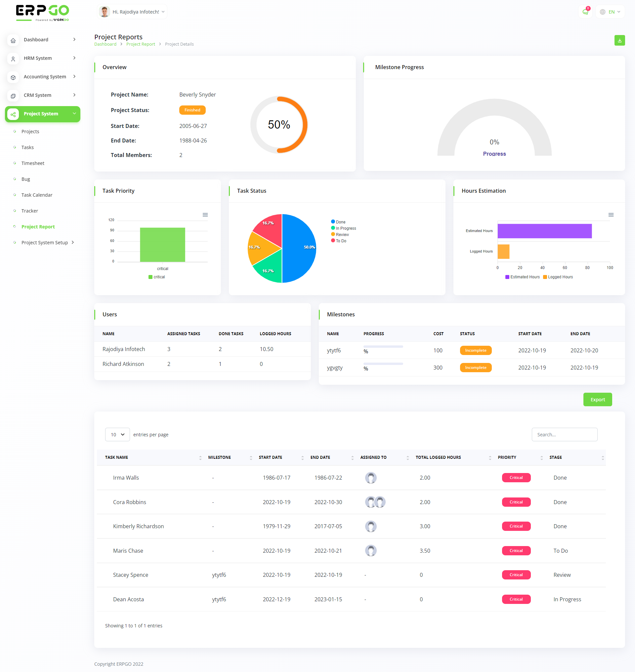Click the Search input field

click(564, 435)
